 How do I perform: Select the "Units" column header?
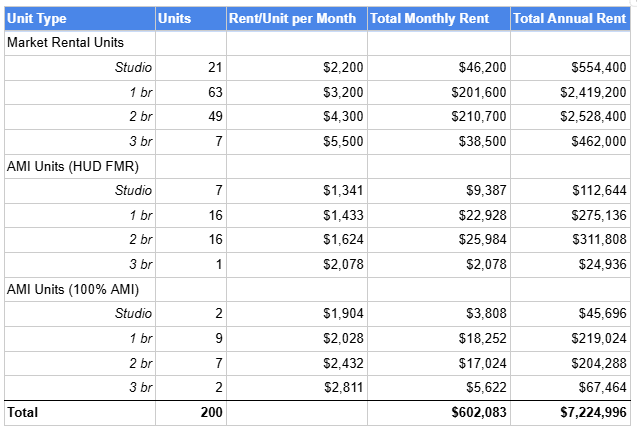pyautogui.click(x=191, y=18)
